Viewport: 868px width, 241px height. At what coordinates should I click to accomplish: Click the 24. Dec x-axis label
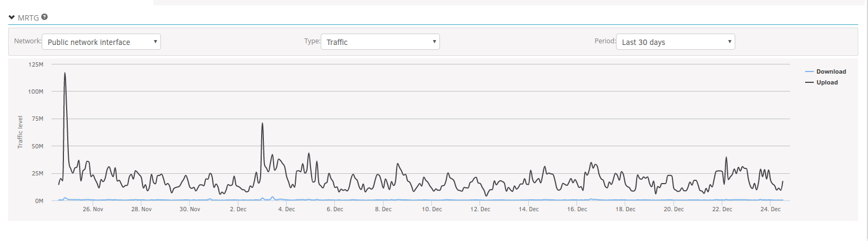point(770,209)
